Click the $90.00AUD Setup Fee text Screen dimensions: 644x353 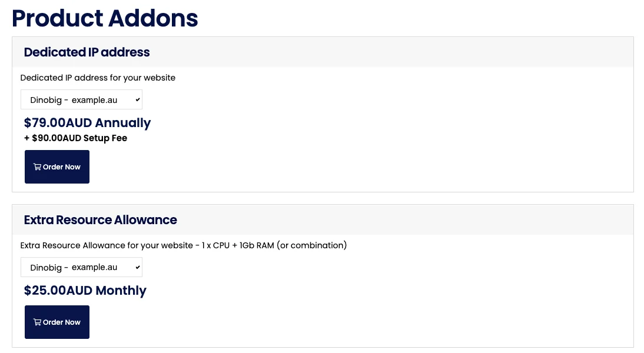click(x=75, y=138)
